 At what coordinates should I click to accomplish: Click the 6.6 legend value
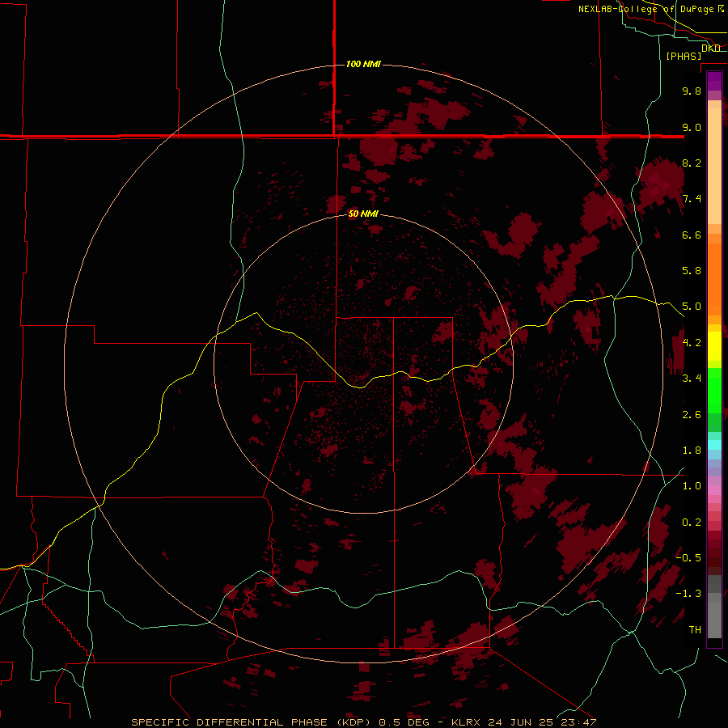click(692, 235)
